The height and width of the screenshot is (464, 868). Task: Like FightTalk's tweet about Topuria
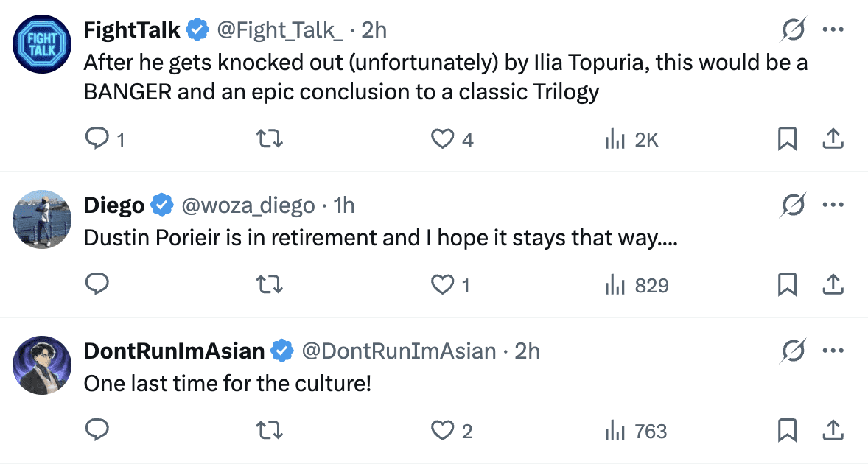(x=443, y=138)
